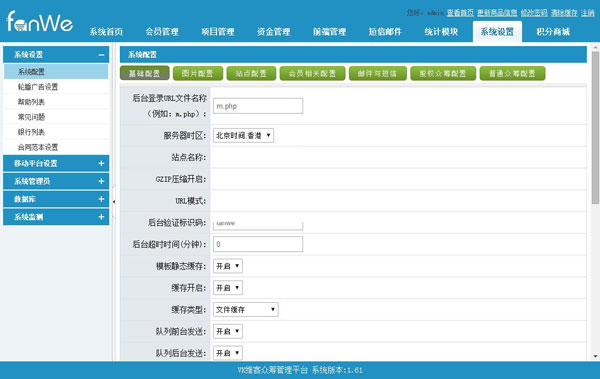Open the 队列前台发送 dropdown

click(x=228, y=332)
